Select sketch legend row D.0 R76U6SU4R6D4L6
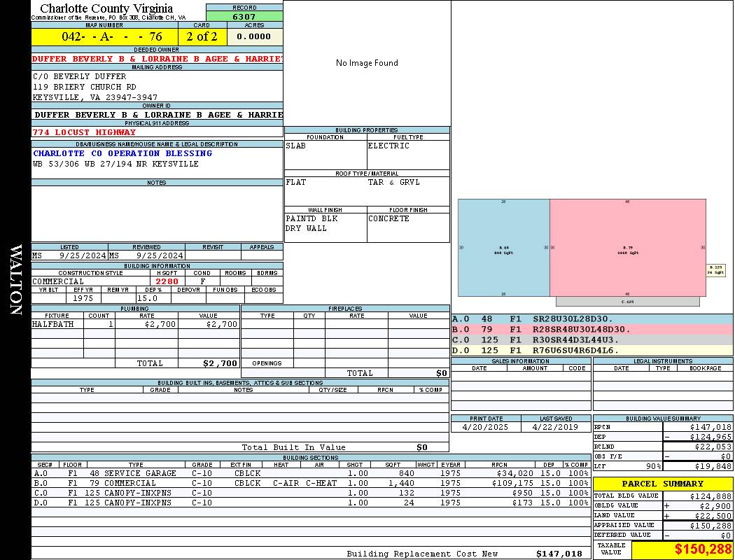 point(592,350)
